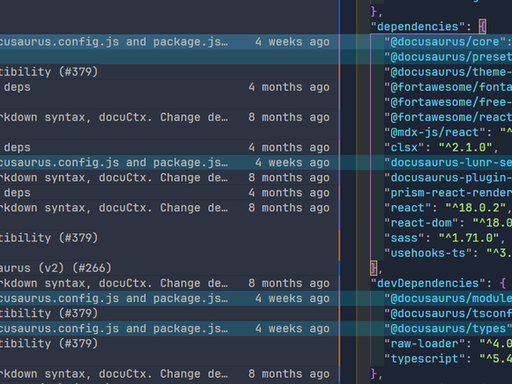The image size is (512, 384).
Task: Click the "sass": "^1.71.0" entry
Action: click(x=445, y=238)
